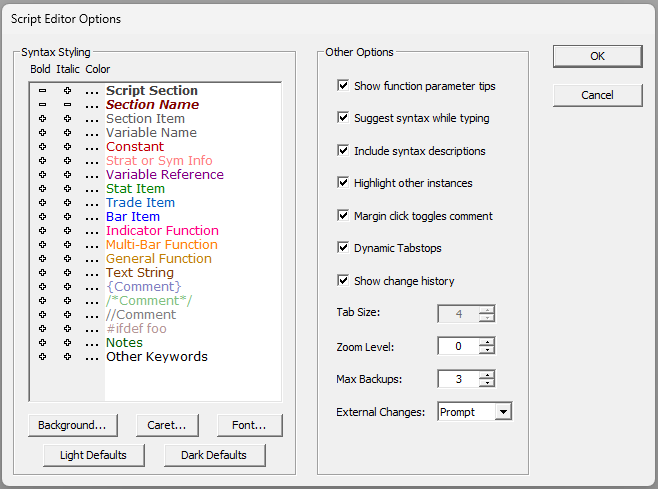
Task: Toggle italic for Text String style
Action: 67,273
